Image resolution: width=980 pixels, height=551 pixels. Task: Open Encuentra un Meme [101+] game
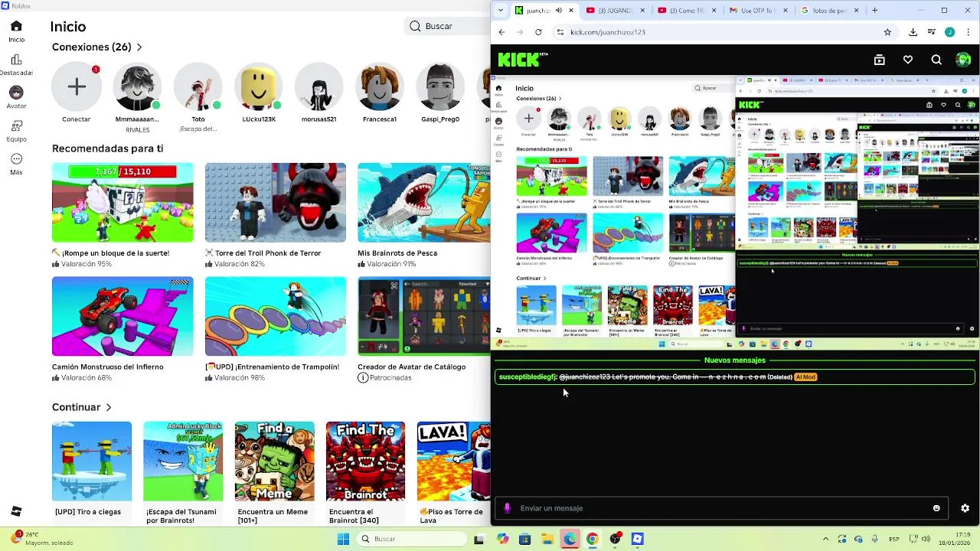pyautogui.click(x=274, y=461)
